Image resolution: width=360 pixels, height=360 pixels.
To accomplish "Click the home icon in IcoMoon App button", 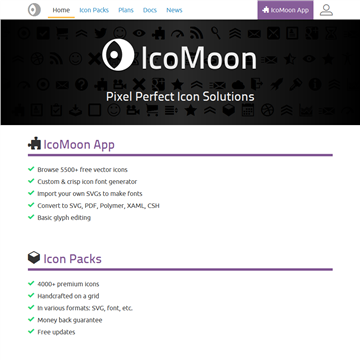I will 266,10.
